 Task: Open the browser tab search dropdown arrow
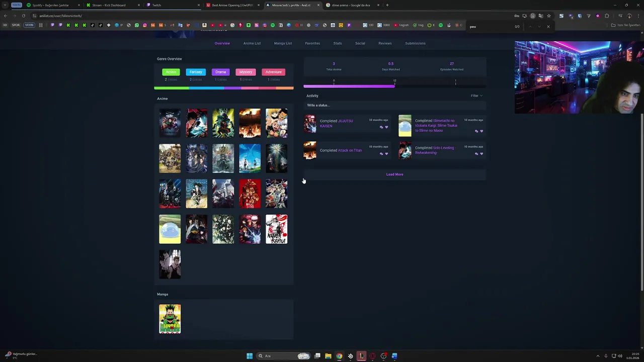(x=5, y=5)
